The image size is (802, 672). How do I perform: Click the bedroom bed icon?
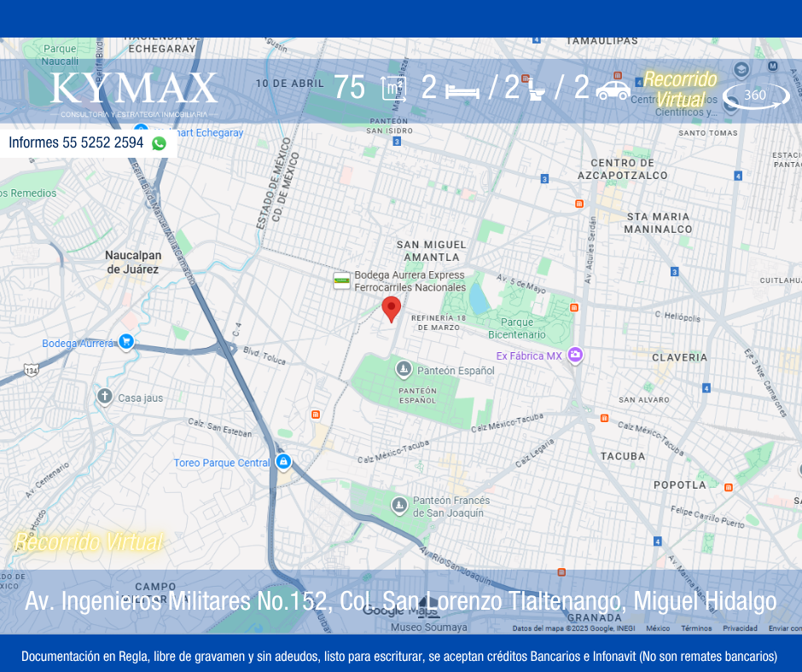click(x=462, y=90)
